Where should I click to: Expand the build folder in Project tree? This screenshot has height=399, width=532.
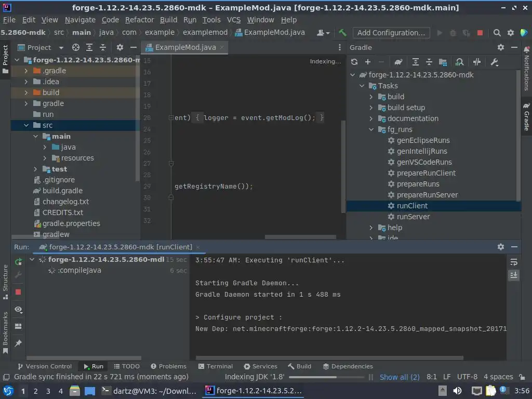pos(26,92)
